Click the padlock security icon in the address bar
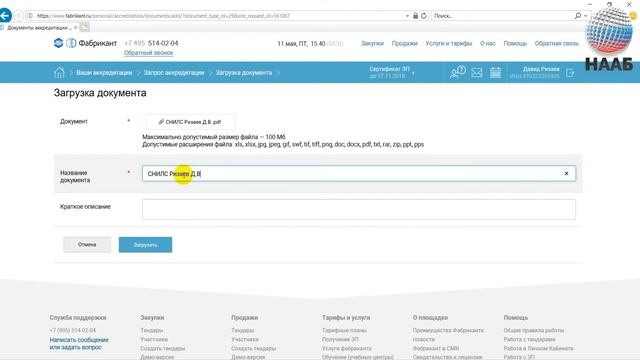The width and height of the screenshot is (640, 360). coord(416,16)
